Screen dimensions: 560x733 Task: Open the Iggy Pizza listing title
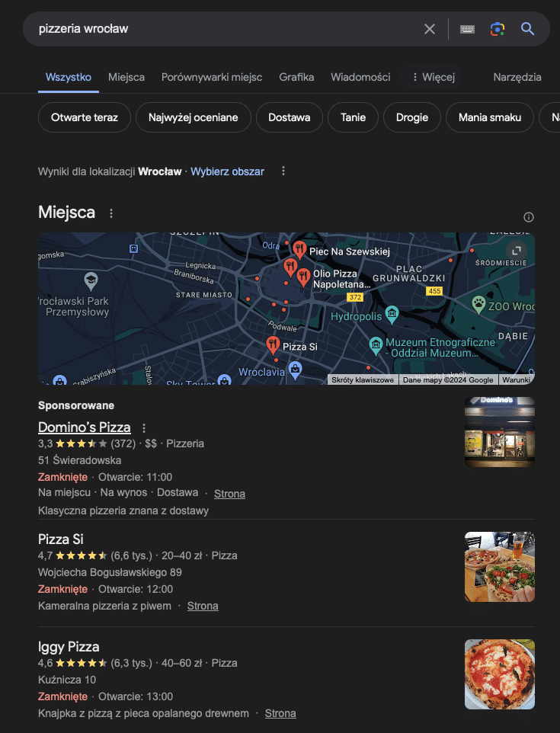tap(69, 647)
